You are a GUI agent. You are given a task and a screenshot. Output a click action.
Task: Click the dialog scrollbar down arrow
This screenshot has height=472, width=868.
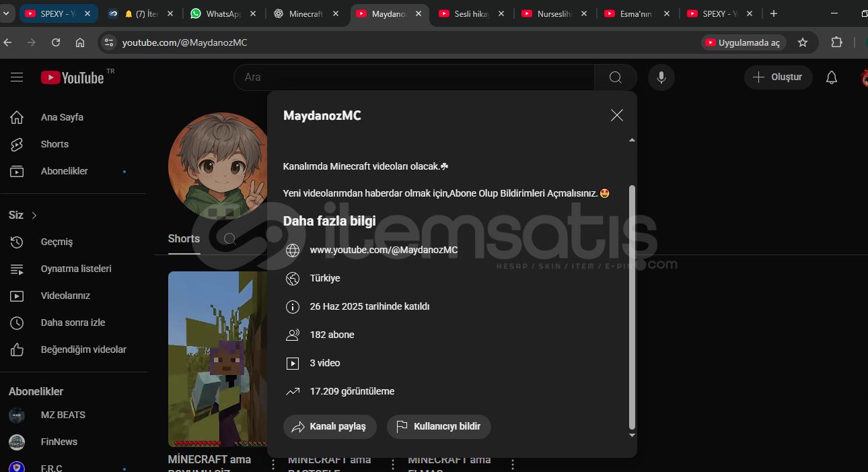[x=631, y=435]
